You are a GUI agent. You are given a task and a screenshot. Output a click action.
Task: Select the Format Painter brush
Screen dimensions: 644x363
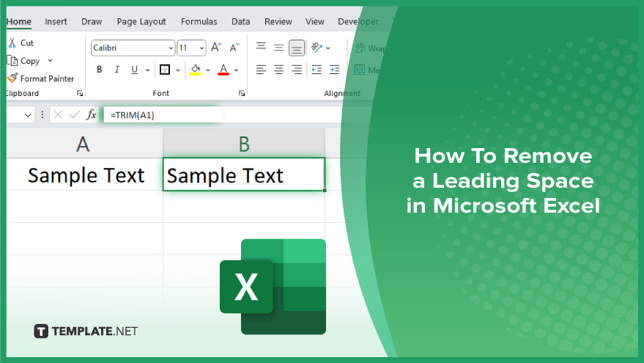tap(12, 78)
